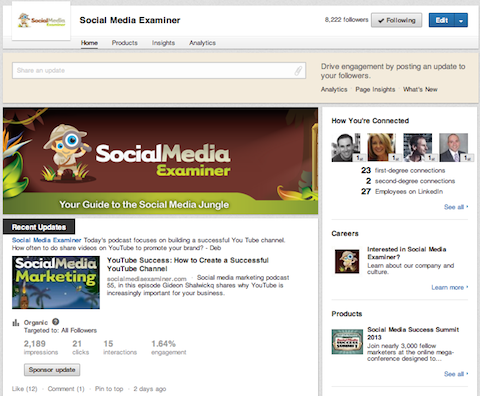Screen dimensions: 480x396
Task: Click the Following button
Action: tap(397, 20)
